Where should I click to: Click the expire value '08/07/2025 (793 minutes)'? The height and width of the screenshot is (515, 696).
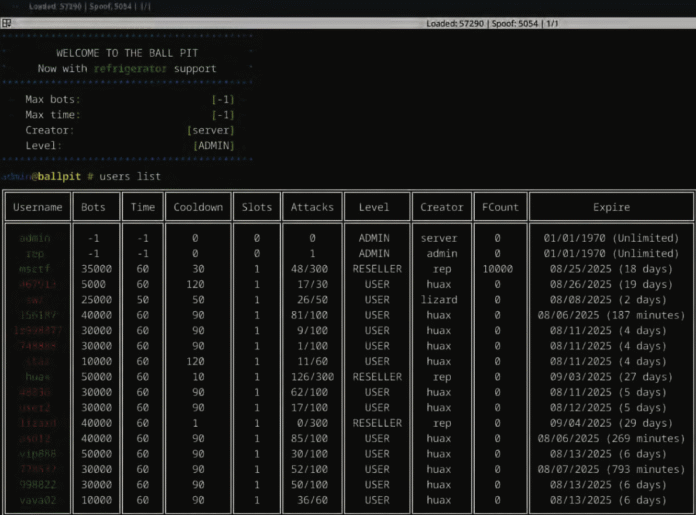[611, 469]
